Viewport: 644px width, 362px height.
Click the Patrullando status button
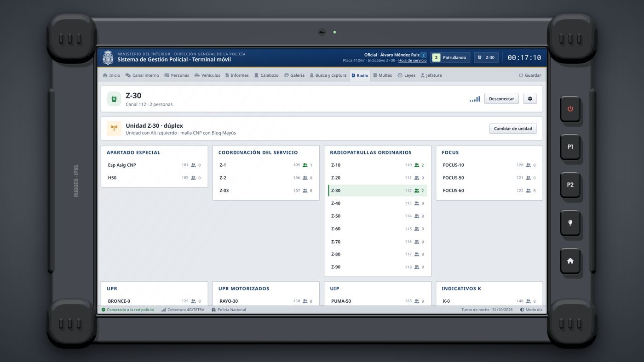[x=450, y=57]
